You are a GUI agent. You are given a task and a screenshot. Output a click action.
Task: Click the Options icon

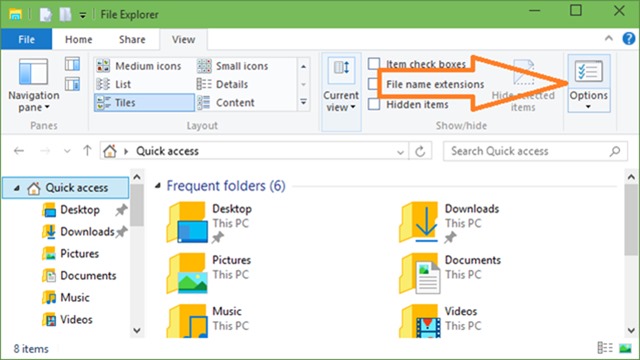(x=589, y=72)
